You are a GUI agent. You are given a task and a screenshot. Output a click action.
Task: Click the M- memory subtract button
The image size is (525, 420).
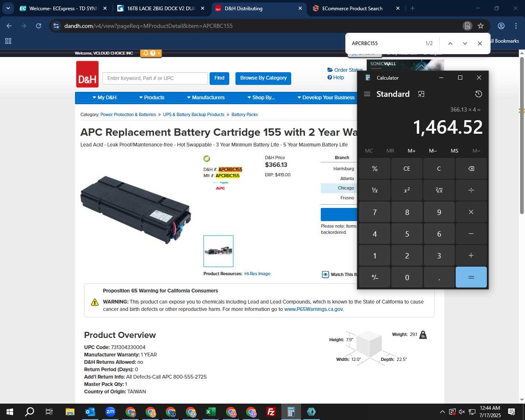coord(433,151)
